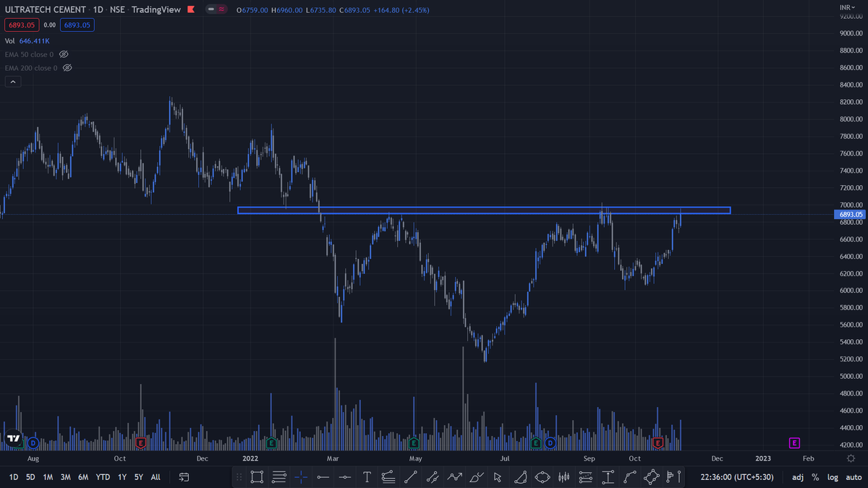Click the blue 6893.05 buy button
The image size is (868, 488).
pos(77,25)
